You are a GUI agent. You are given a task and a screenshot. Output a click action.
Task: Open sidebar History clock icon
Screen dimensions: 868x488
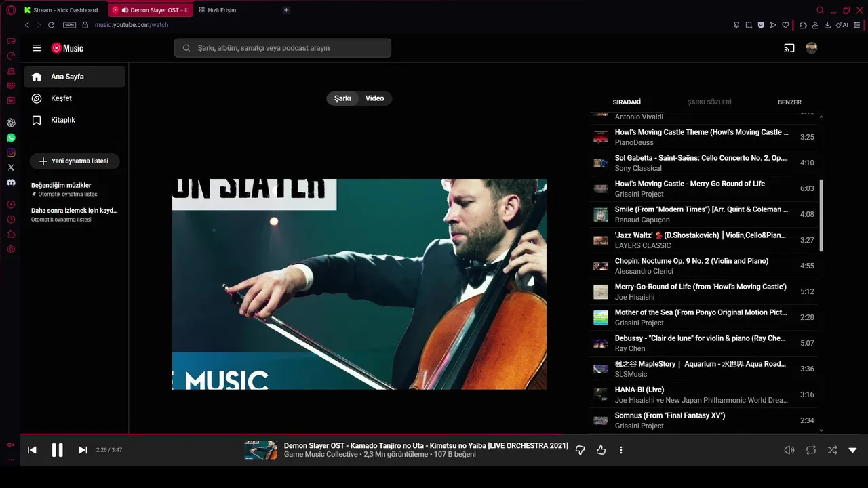pyautogui.click(x=11, y=220)
